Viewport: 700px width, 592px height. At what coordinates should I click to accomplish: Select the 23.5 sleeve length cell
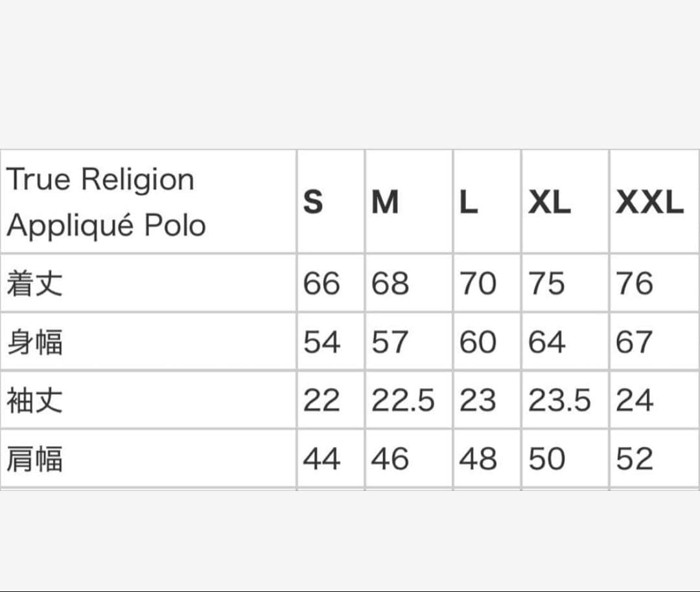pos(559,400)
